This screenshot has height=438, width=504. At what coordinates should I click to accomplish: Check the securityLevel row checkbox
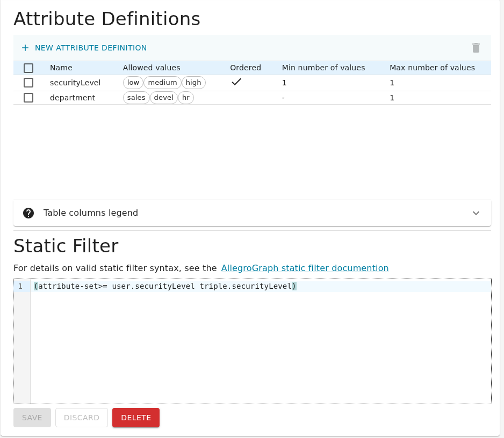coord(28,83)
